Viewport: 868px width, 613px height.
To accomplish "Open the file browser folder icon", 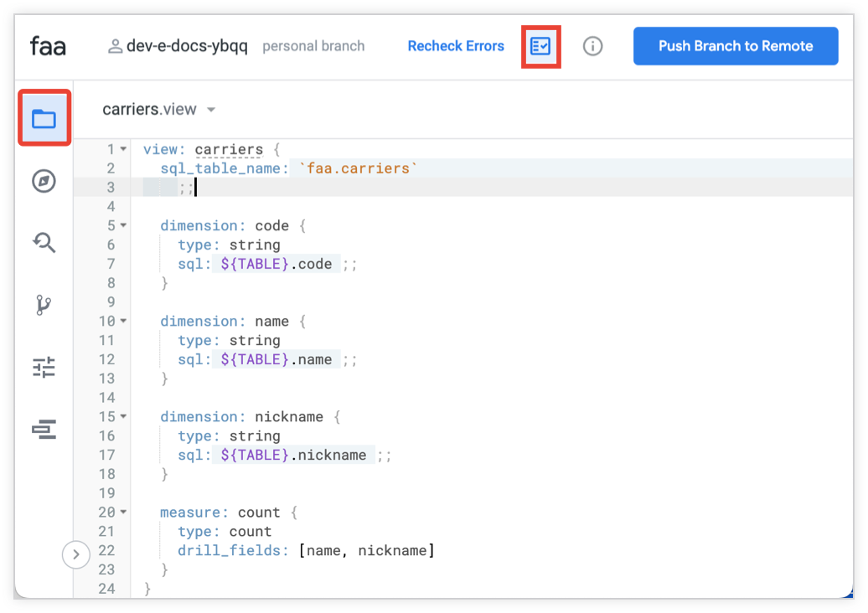I will pos(44,119).
